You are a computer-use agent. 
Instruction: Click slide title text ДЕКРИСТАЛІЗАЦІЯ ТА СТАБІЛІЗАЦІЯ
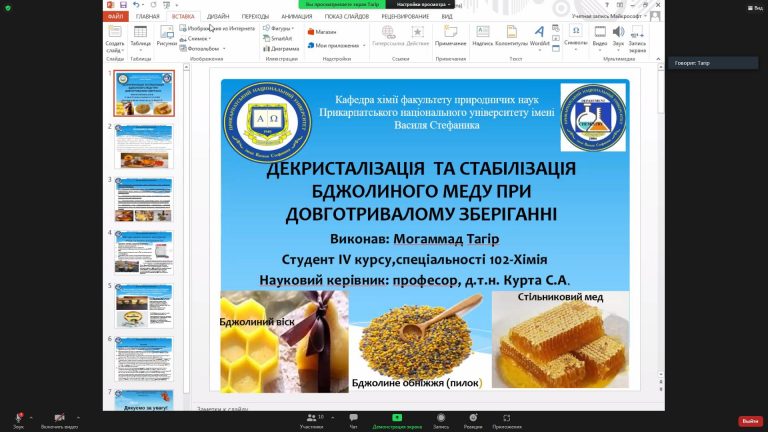(x=421, y=168)
